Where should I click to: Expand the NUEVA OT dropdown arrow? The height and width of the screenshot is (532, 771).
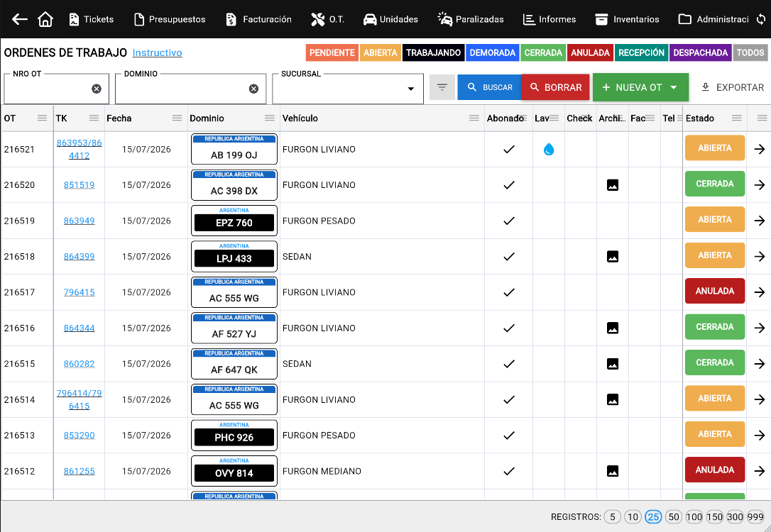coord(674,87)
